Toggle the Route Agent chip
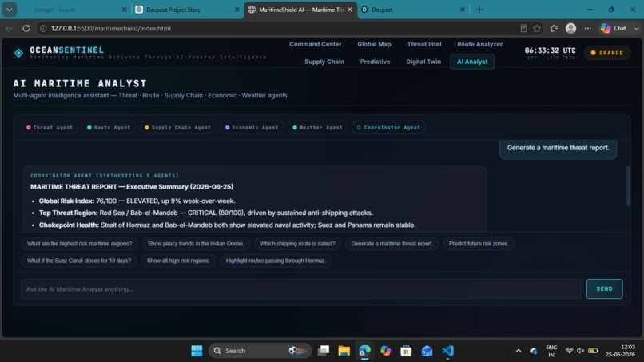The width and height of the screenshot is (644, 362). (109, 128)
